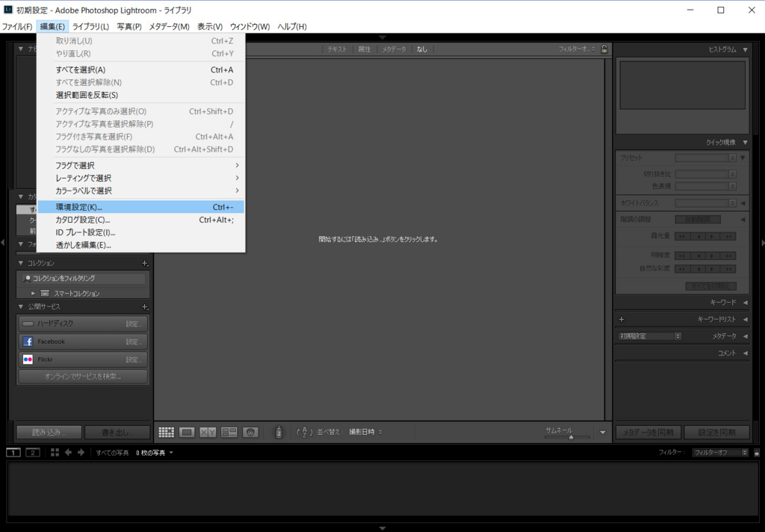The image size is (765, 532).
Task: Click the 書き出し... export button
Action: (x=117, y=433)
